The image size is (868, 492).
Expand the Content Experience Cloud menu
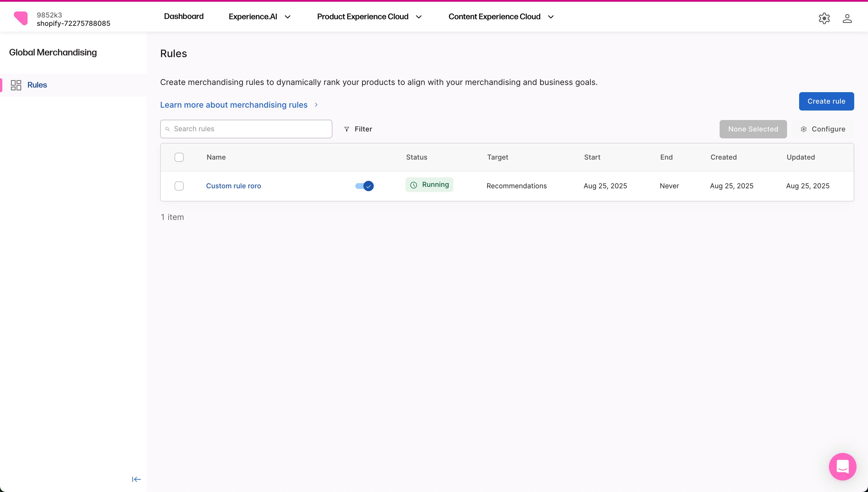(x=501, y=17)
